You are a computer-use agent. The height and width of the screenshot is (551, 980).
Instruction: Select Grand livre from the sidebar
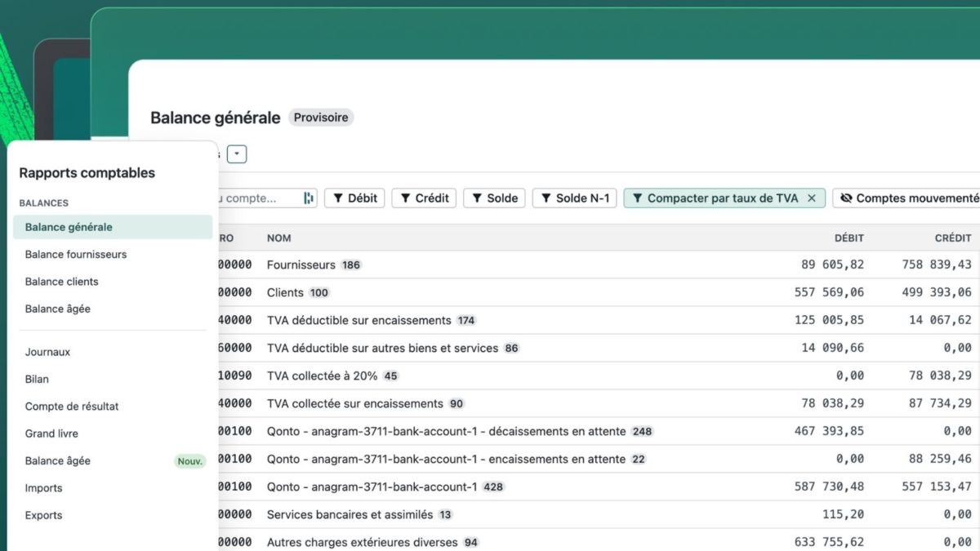click(x=51, y=433)
